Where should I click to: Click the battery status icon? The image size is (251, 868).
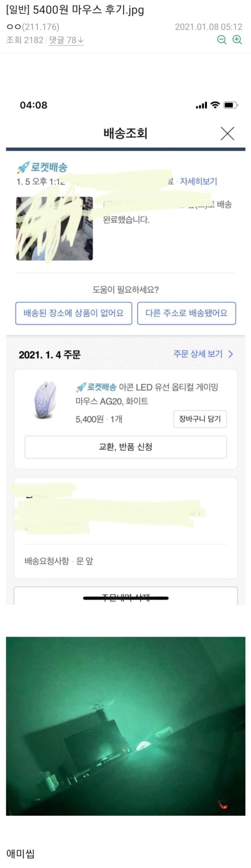click(x=231, y=105)
